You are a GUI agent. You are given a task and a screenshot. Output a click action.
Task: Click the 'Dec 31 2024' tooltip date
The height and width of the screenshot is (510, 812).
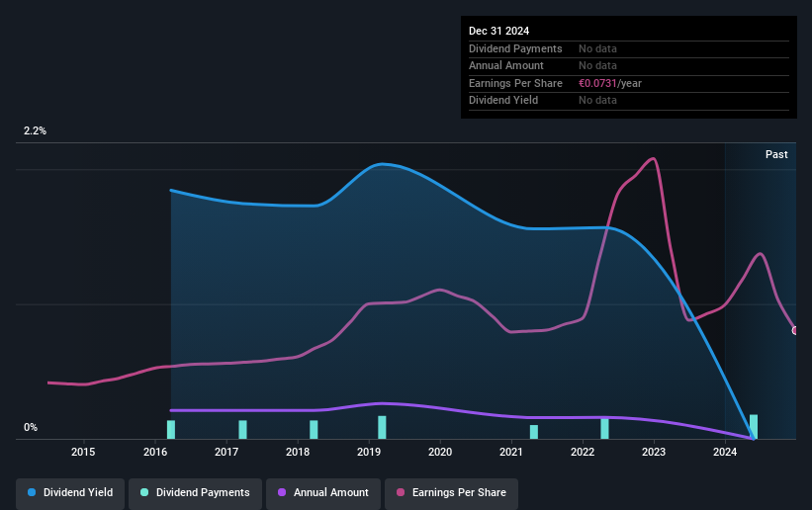(x=498, y=31)
